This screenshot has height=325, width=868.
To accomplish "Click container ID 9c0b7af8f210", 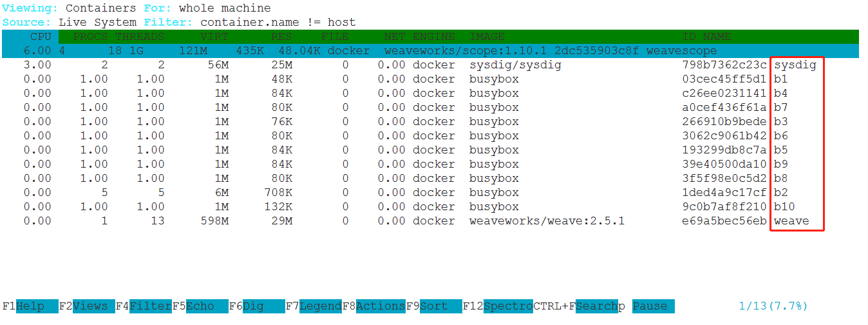I will [x=724, y=207].
